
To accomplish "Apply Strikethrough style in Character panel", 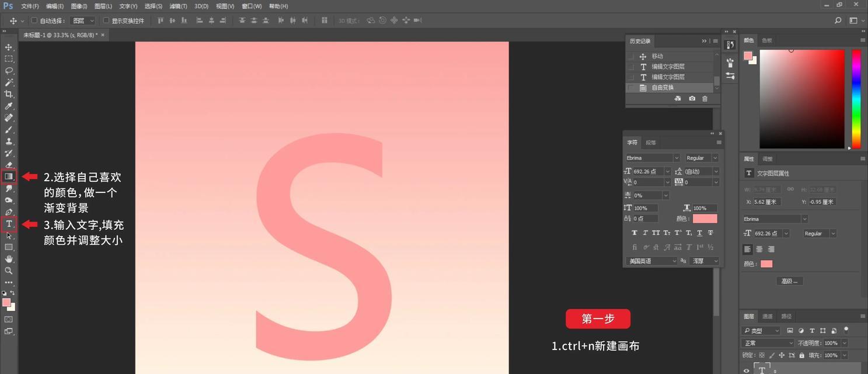I will click(710, 233).
